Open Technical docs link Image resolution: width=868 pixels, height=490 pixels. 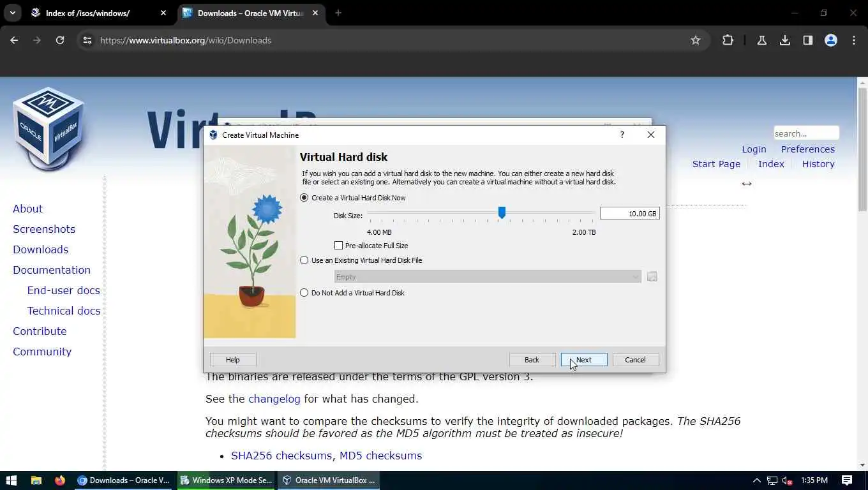click(x=64, y=311)
